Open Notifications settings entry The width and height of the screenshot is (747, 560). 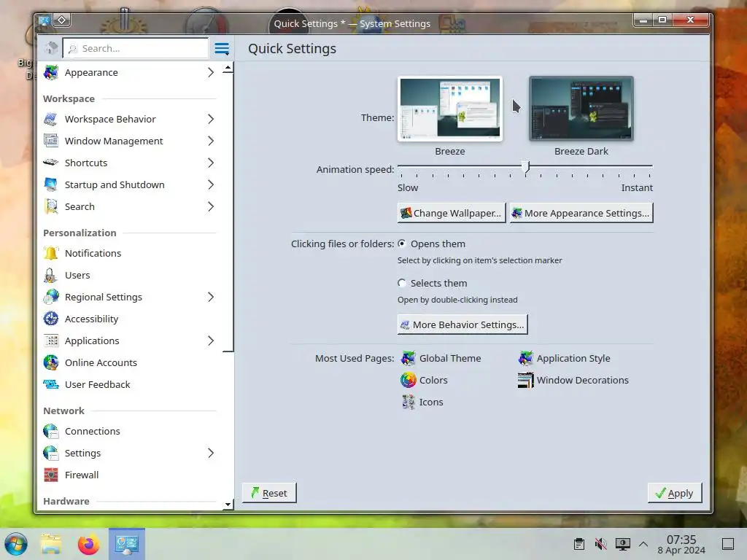(129, 253)
